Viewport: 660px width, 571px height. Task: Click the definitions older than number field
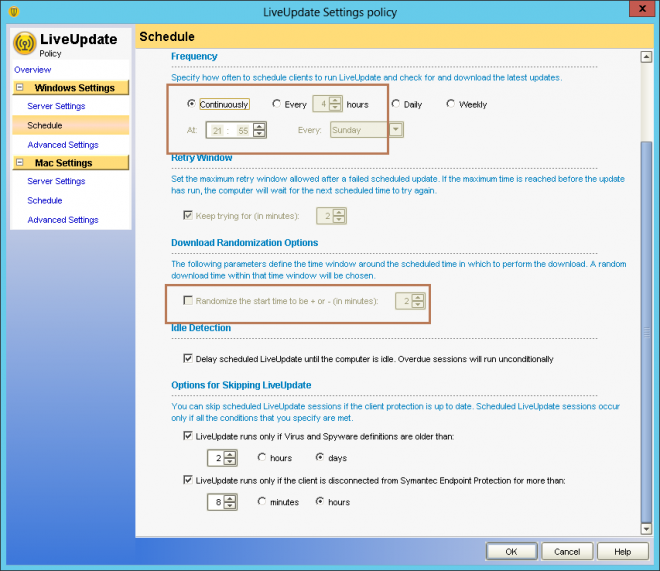pyautogui.click(x=216, y=458)
